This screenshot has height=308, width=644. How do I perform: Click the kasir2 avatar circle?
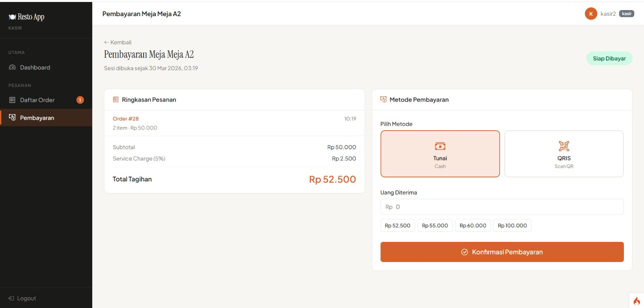coord(590,14)
